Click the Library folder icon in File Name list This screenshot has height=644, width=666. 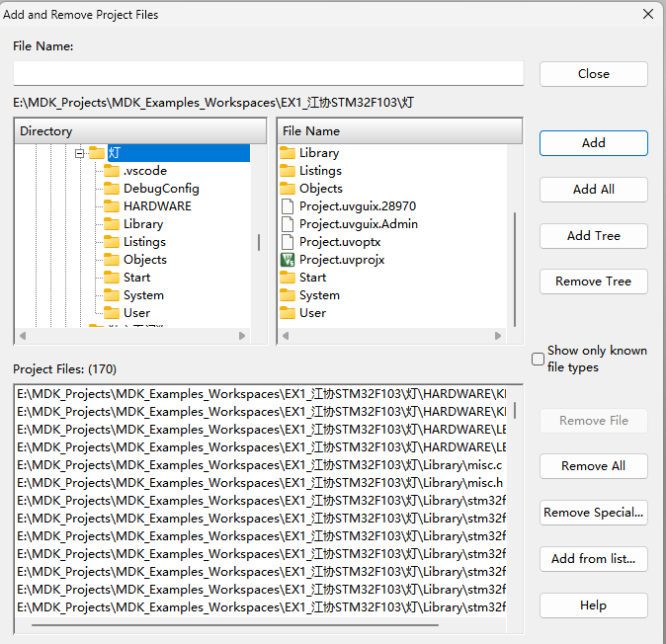tap(288, 153)
